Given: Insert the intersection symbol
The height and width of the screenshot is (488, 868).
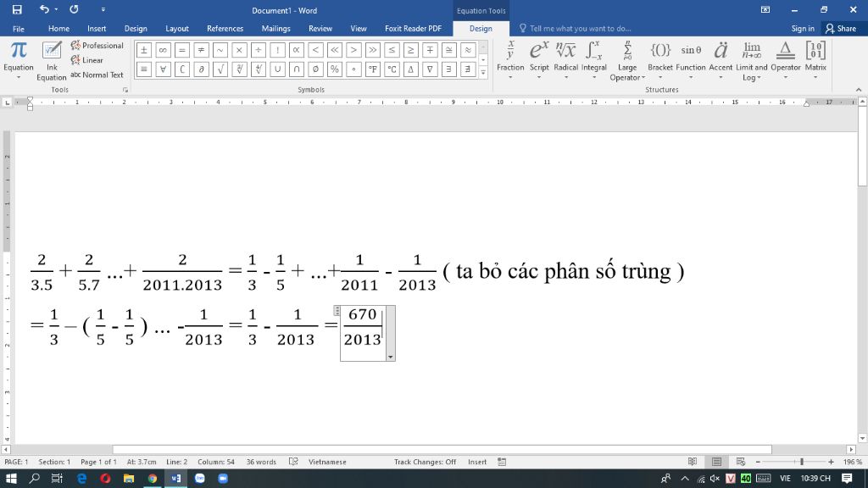Looking at the screenshot, I should click(296, 69).
